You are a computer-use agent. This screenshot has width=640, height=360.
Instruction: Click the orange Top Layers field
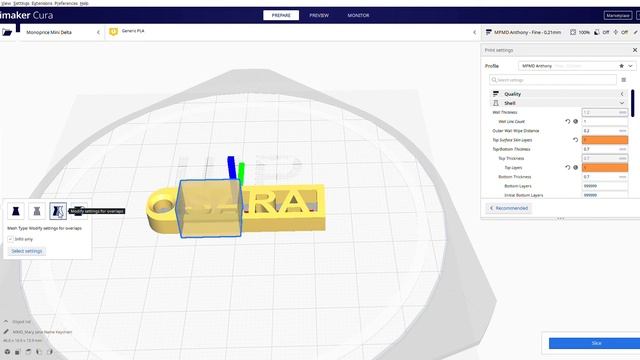605,167
